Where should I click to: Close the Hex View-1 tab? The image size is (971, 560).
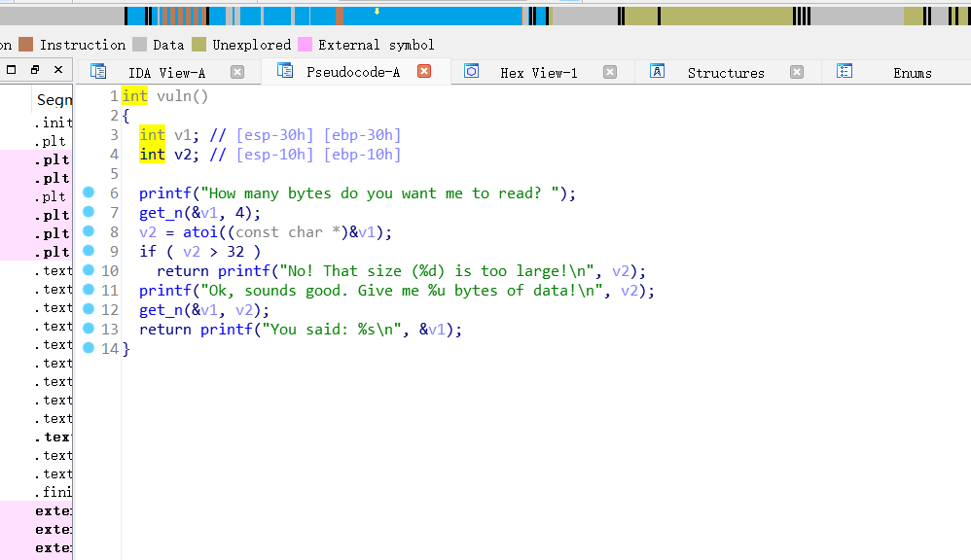(x=610, y=72)
